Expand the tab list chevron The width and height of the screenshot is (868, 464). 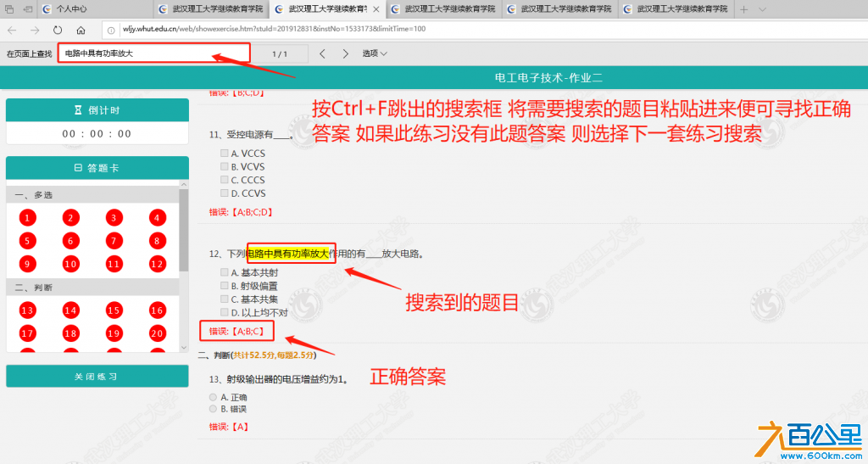click(x=762, y=9)
